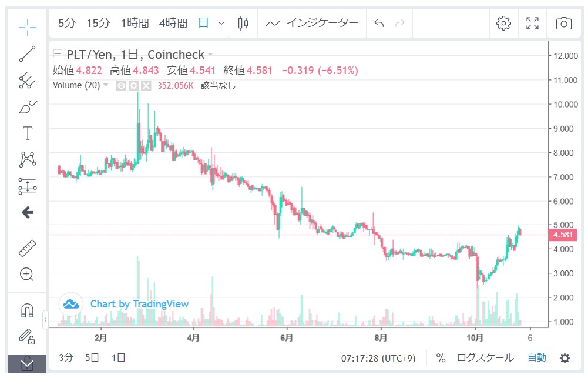The width and height of the screenshot is (588, 378).
Task: Select the text annotation tool
Action: coord(27,133)
